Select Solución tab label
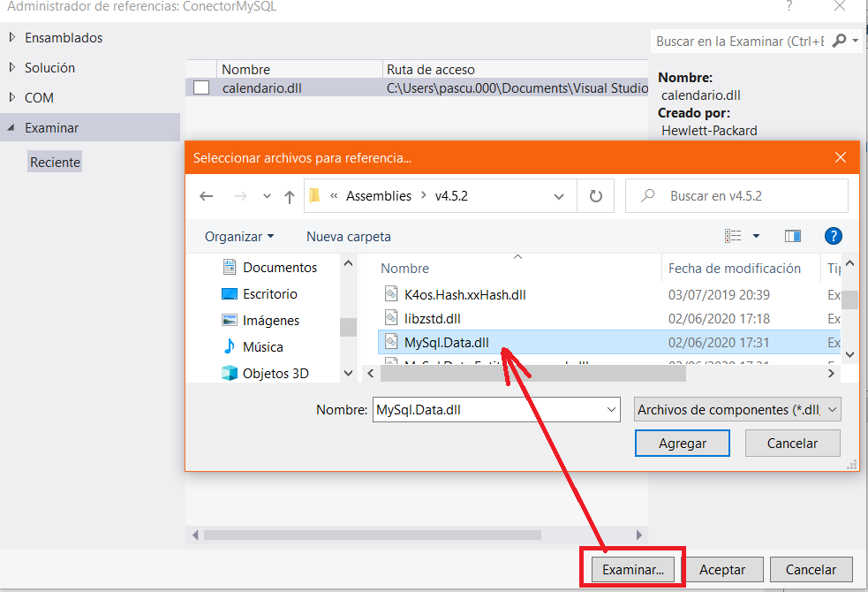 click(49, 67)
